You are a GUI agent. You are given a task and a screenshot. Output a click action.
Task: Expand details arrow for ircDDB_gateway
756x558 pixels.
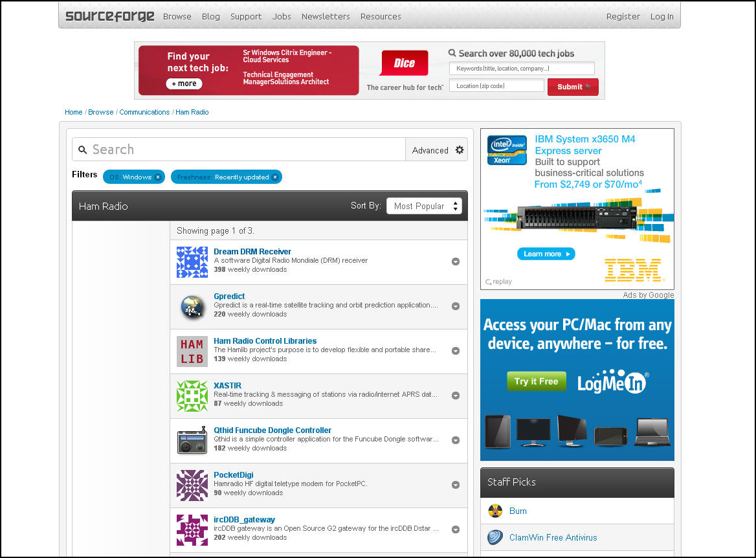pos(456,530)
